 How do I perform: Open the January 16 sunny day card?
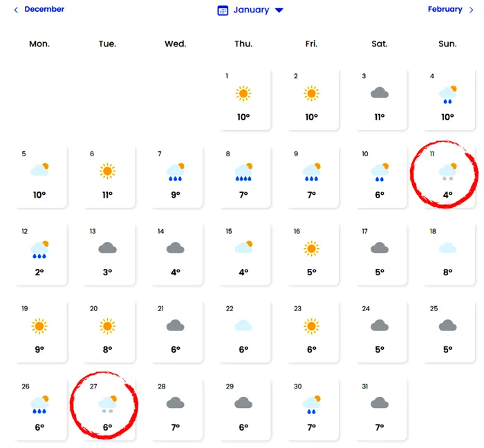311,254
